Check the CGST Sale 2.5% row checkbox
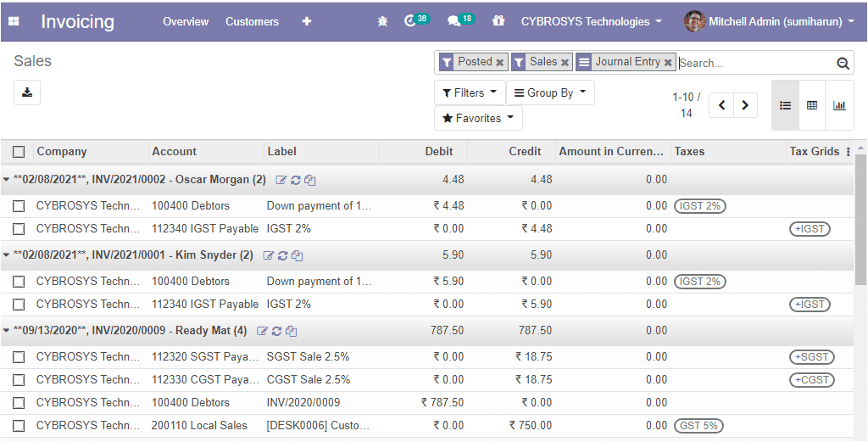This screenshot has height=442, width=868. pos(19,380)
